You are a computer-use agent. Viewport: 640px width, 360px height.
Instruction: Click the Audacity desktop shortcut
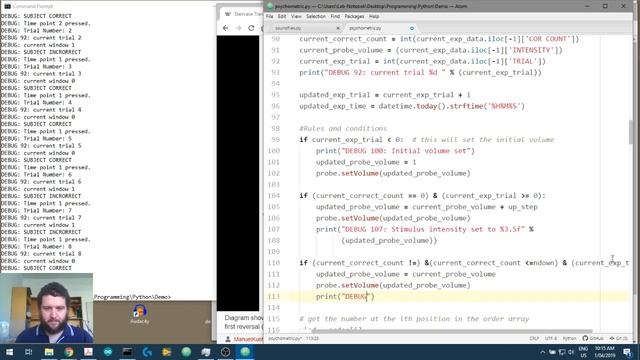[x=140, y=313]
